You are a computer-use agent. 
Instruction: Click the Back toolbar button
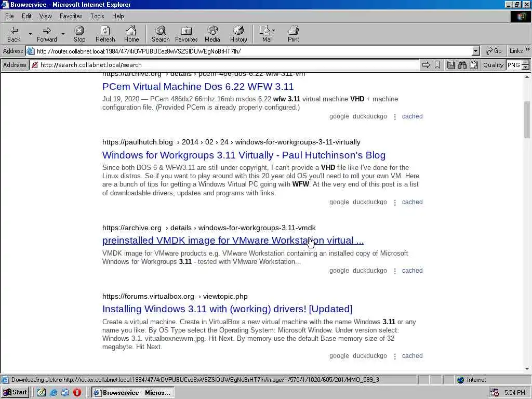pos(14,34)
